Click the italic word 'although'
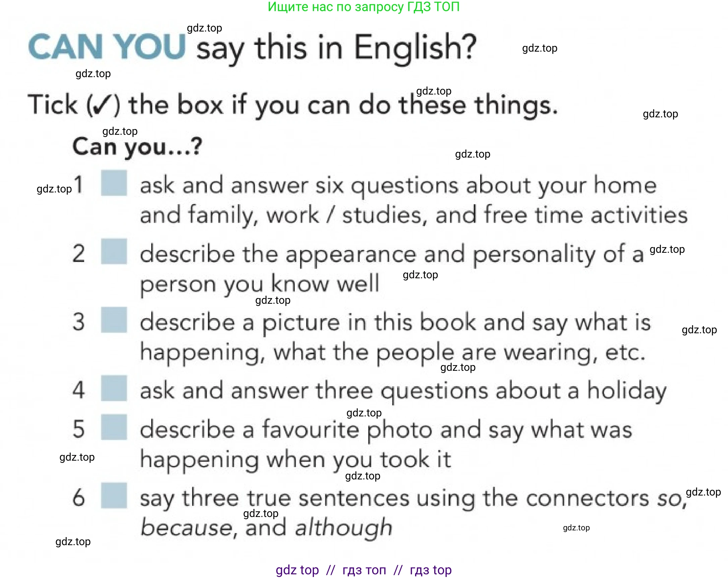This screenshot has width=728, height=579. click(x=343, y=527)
